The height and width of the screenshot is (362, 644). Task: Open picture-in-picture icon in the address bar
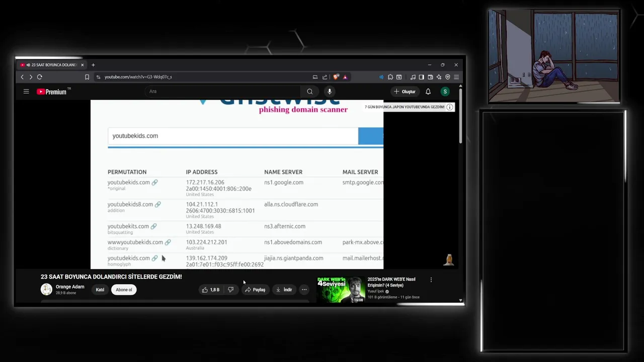[315, 77]
